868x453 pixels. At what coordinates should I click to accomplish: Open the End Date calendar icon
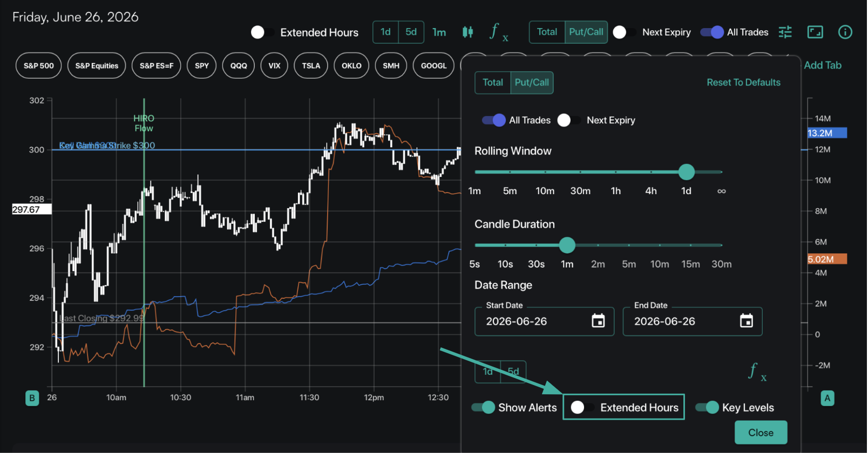click(746, 321)
